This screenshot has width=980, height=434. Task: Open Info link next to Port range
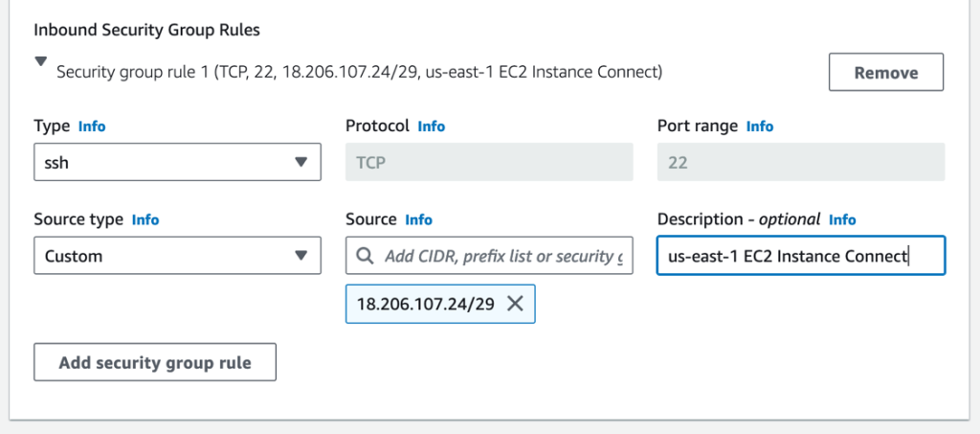coord(760,126)
